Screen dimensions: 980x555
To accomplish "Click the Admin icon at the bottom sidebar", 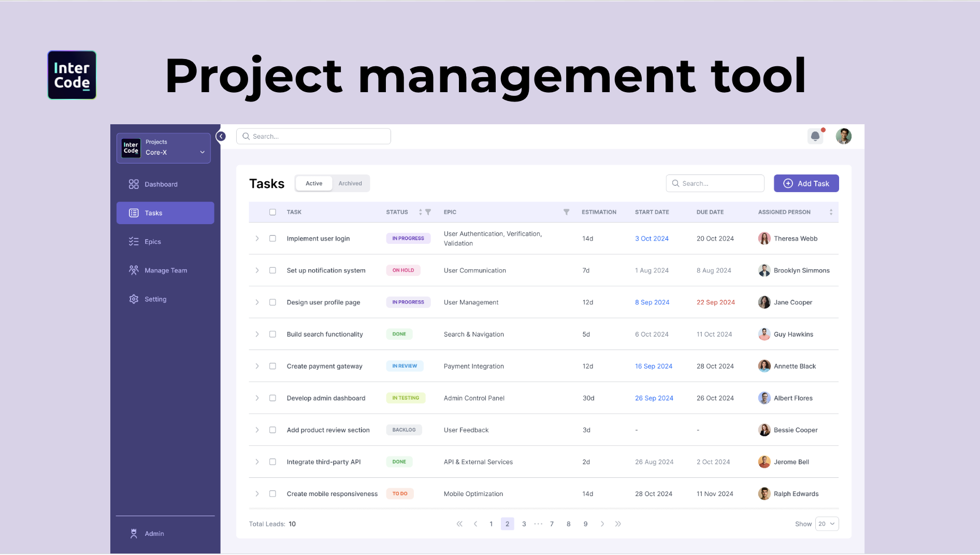I will point(133,533).
